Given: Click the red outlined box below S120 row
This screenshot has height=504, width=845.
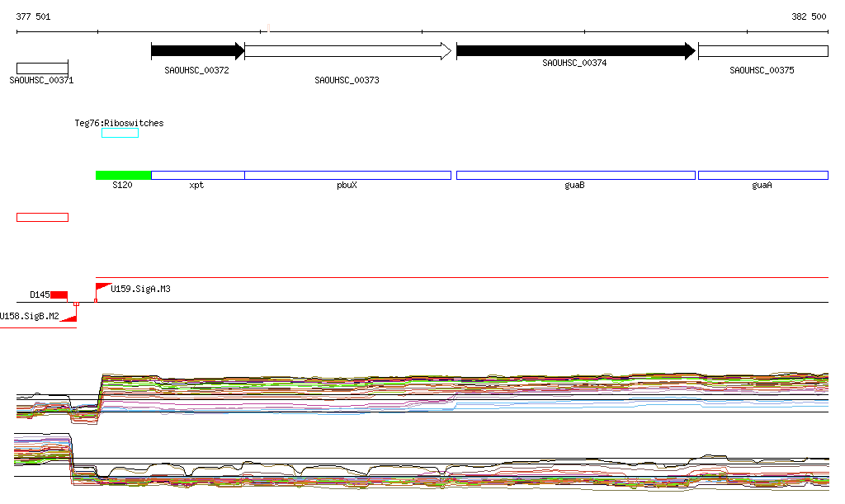Looking at the screenshot, I should (42, 217).
